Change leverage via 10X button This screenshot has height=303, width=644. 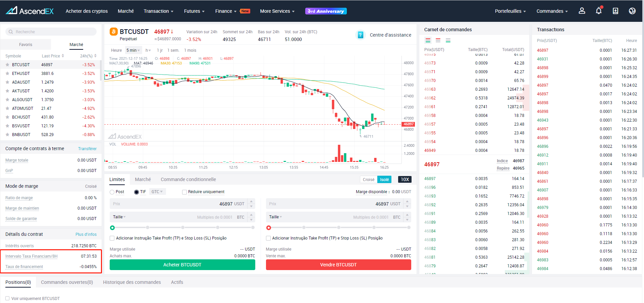tap(405, 179)
